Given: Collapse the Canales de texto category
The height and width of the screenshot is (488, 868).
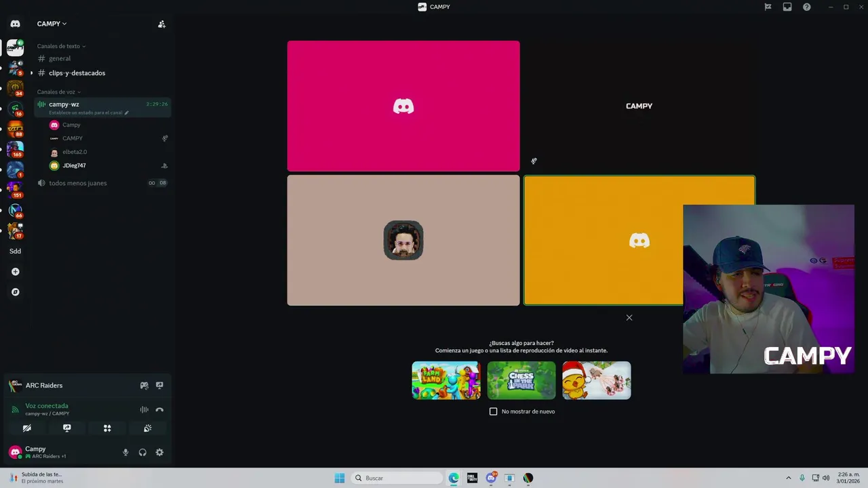Looking at the screenshot, I should 61,46.
